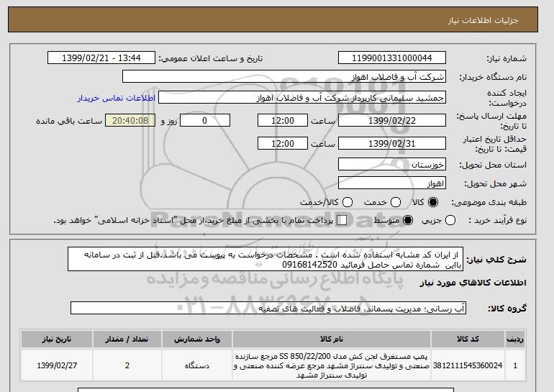Click the گروه کالا label
Image resolution: width=554 pixels, height=392 pixels.
click(x=507, y=309)
